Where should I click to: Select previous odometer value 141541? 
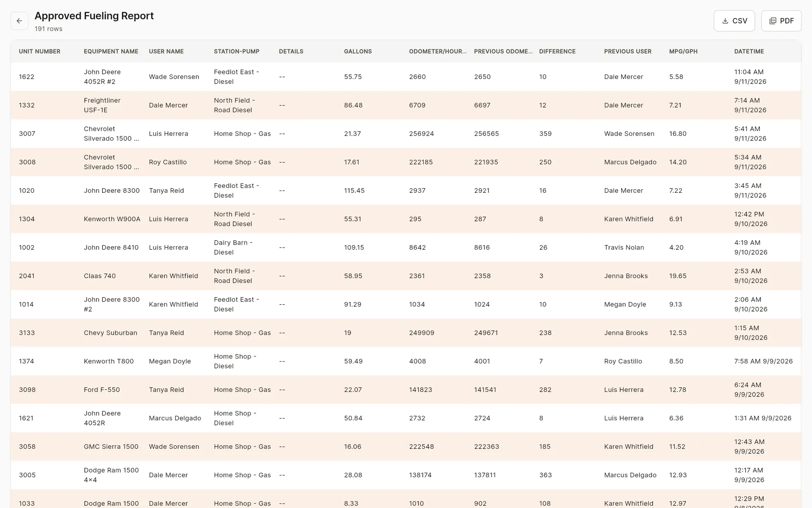485,390
